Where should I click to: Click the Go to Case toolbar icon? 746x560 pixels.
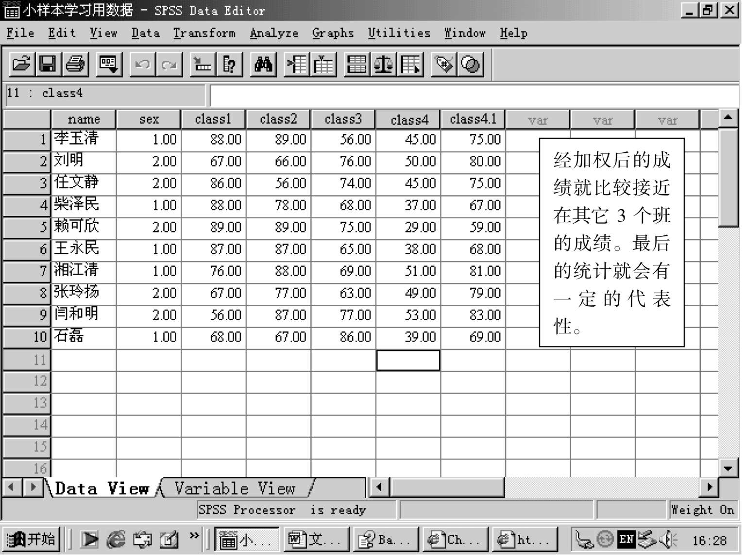point(203,65)
